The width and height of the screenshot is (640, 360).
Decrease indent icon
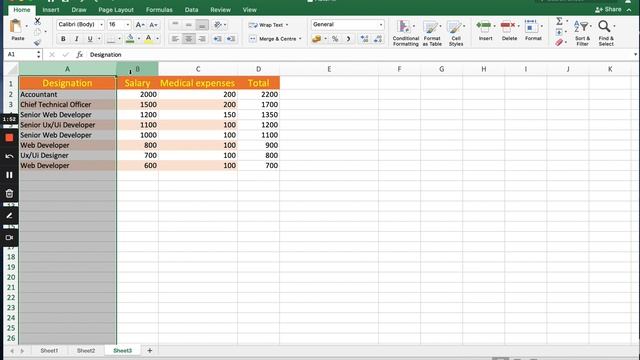coord(217,39)
